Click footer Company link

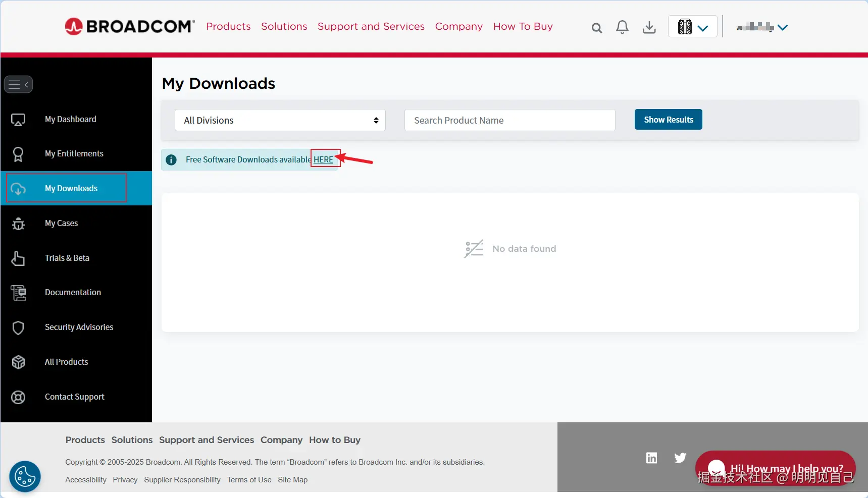(x=282, y=440)
